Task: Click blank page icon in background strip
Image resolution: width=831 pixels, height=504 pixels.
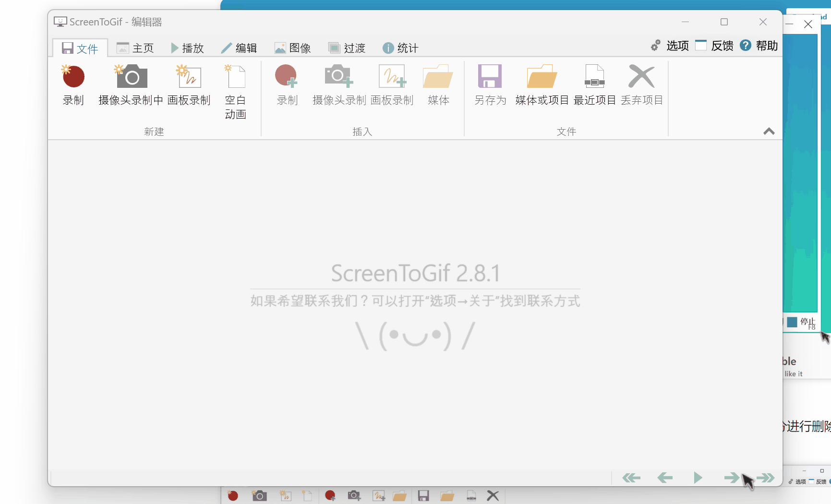Action: point(307,495)
